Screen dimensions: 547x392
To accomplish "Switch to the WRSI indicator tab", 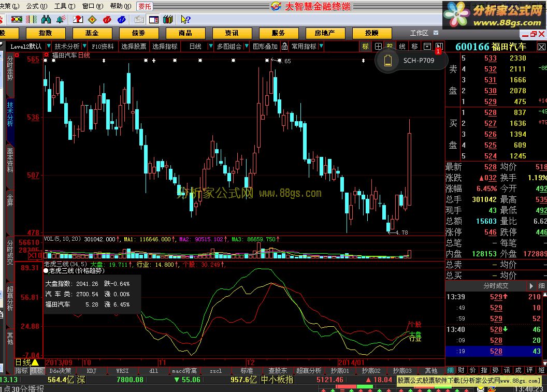I will tap(122, 371).
